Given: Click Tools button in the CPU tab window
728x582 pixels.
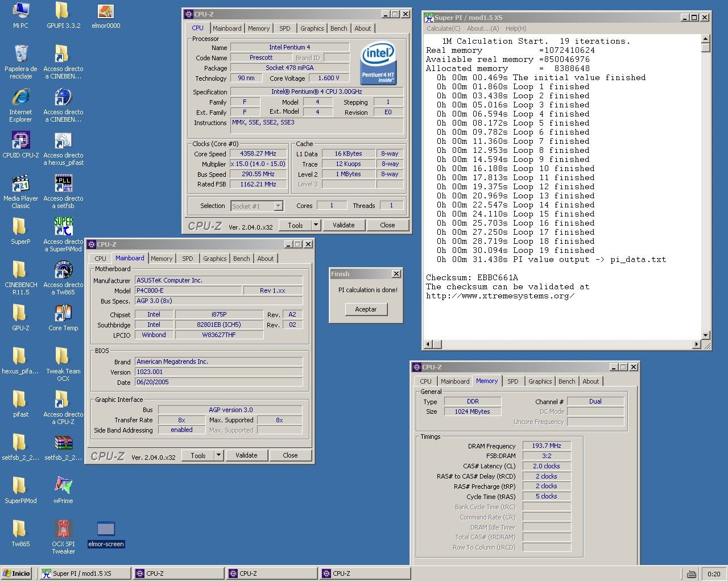Looking at the screenshot, I should pyautogui.click(x=295, y=225).
